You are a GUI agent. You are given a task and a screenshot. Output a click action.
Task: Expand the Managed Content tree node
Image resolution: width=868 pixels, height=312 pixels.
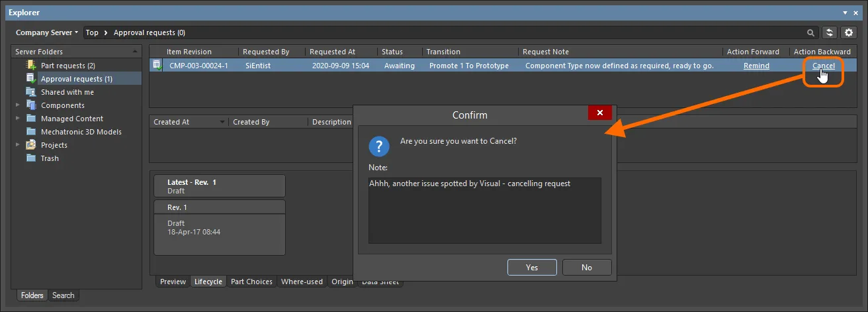19,119
